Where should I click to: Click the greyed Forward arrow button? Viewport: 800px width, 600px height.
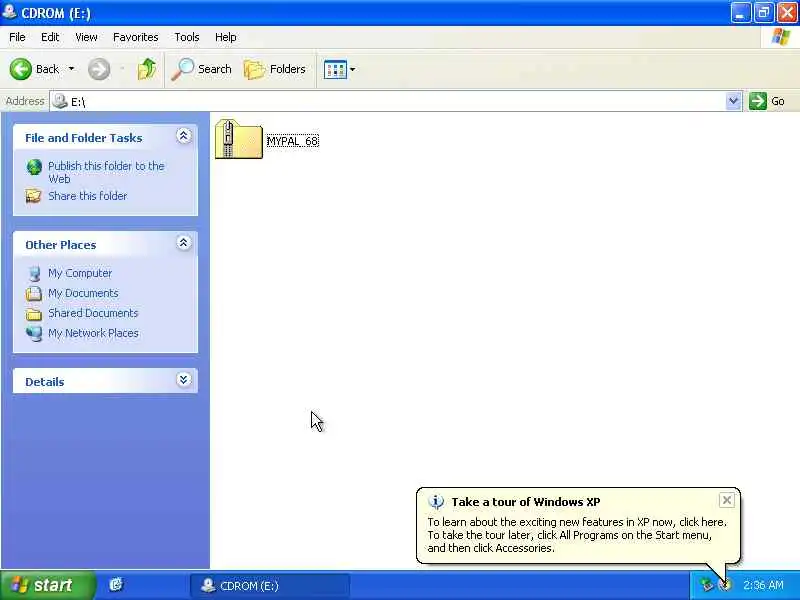[x=98, y=69]
